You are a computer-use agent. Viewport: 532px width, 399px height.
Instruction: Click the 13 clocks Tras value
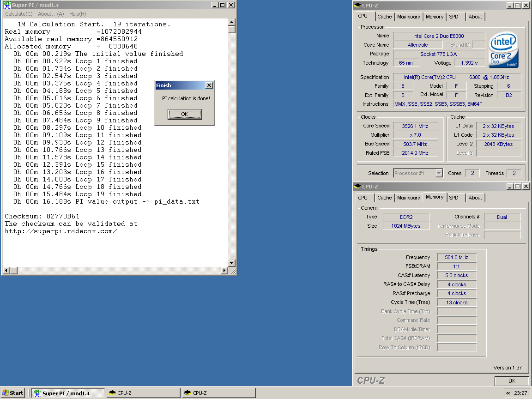(x=457, y=302)
